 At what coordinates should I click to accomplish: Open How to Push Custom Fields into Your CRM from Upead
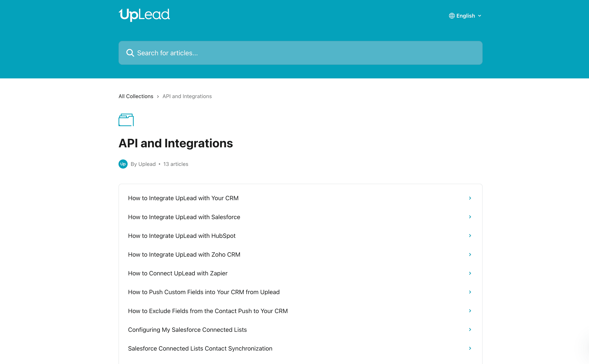pyautogui.click(x=204, y=292)
